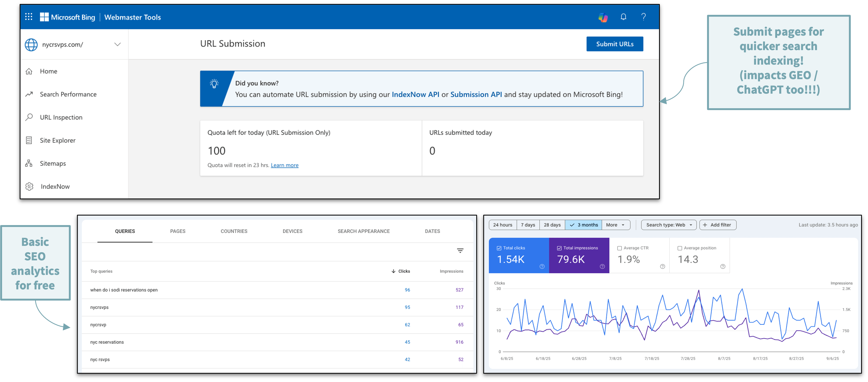Disable the Total impressions metric
Viewport: 868px width, 382px height.
coord(560,248)
